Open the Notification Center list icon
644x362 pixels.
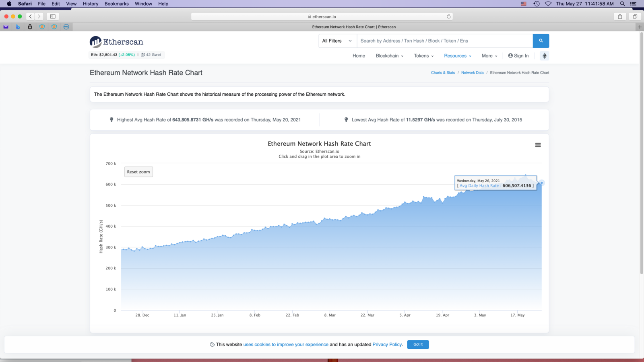(x=633, y=4)
